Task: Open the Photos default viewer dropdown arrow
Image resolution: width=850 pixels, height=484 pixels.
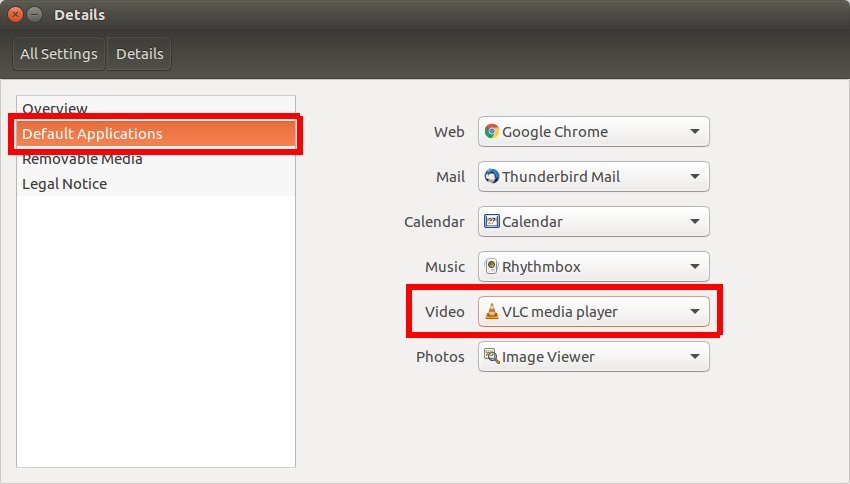Action: (x=694, y=357)
